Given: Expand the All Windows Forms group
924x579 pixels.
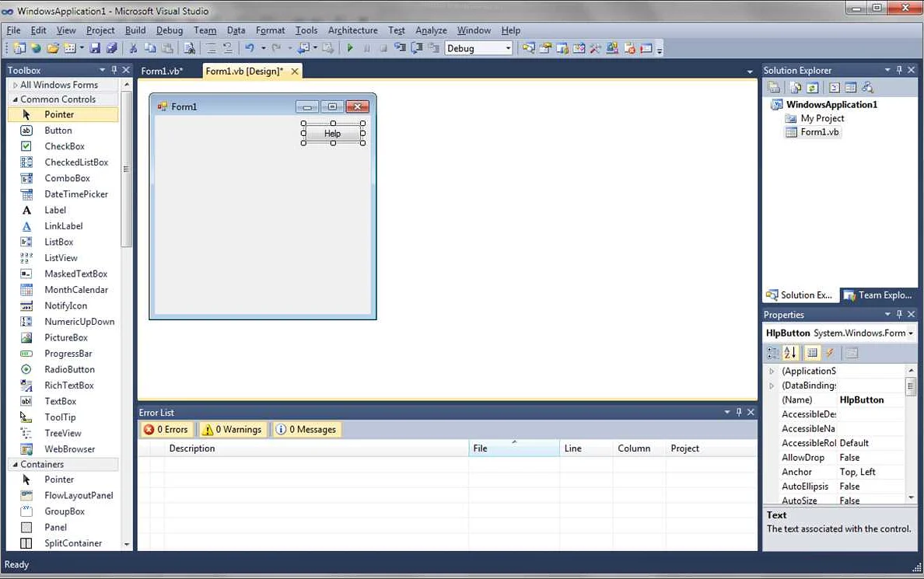Looking at the screenshot, I should [16, 85].
